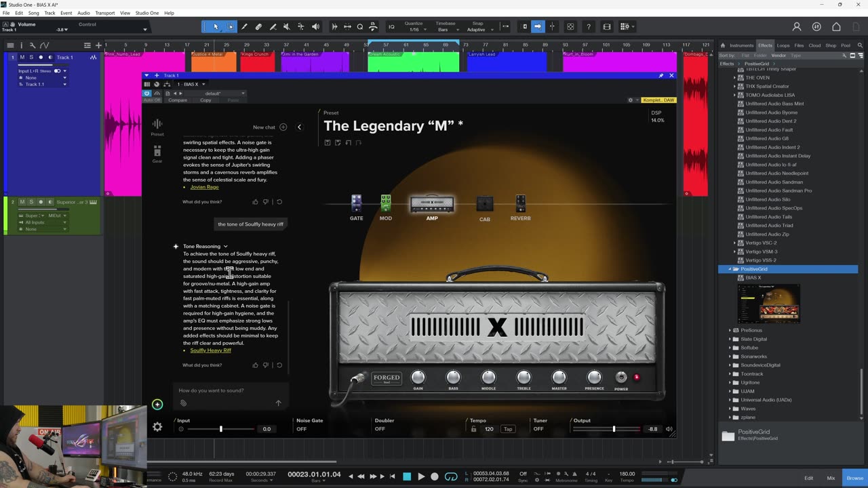The image size is (868, 488).
Task: Click the Compare button
Action: point(178,100)
